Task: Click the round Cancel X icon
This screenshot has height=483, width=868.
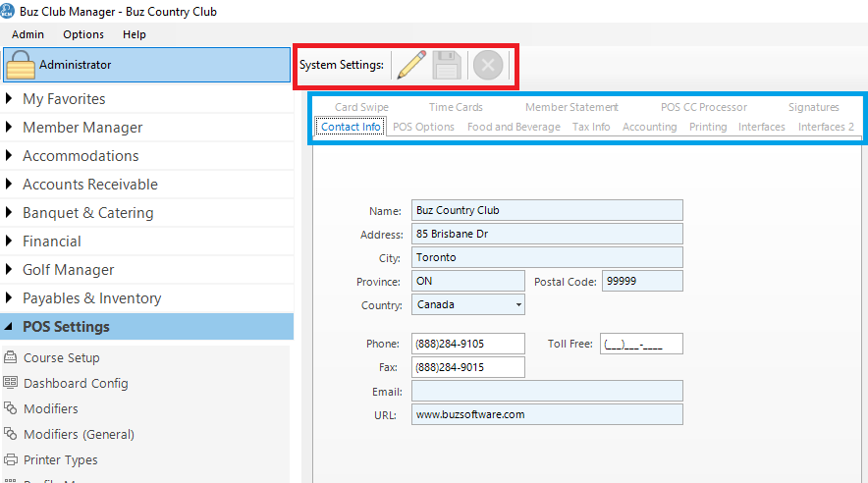Action: pyautogui.click(x=488, y=66)
